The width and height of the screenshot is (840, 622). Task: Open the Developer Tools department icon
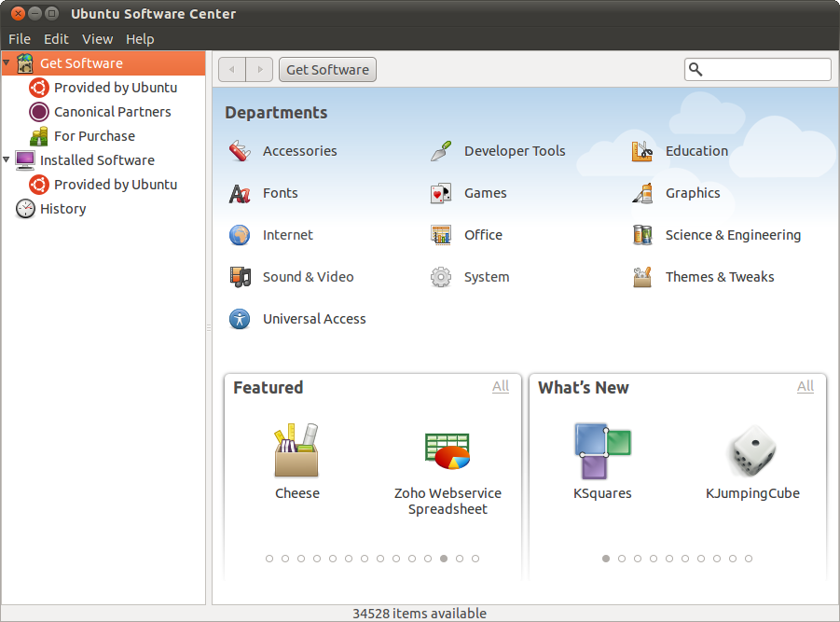tap(441, 151)
